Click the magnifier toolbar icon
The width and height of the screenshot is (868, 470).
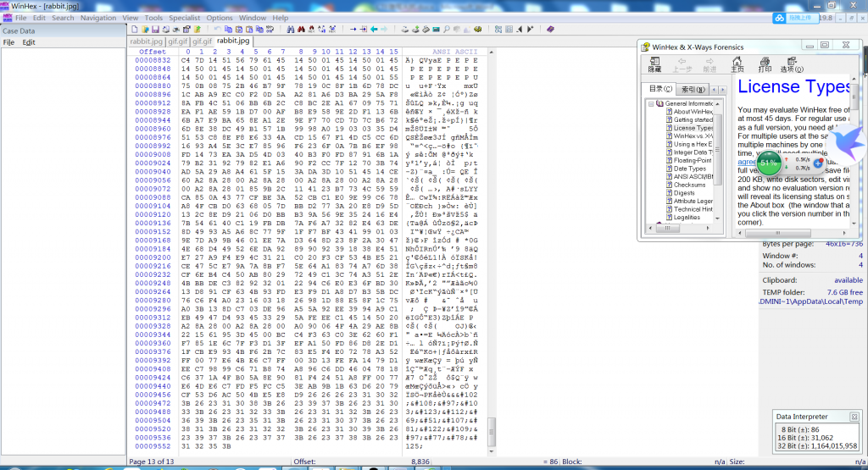[x=447, y=29]
